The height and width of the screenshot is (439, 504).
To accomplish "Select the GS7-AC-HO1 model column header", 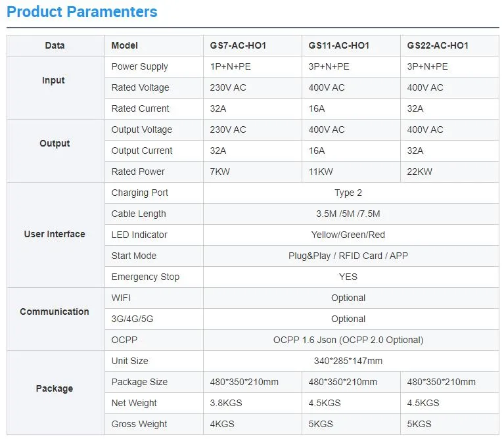I will click(238, 45).
